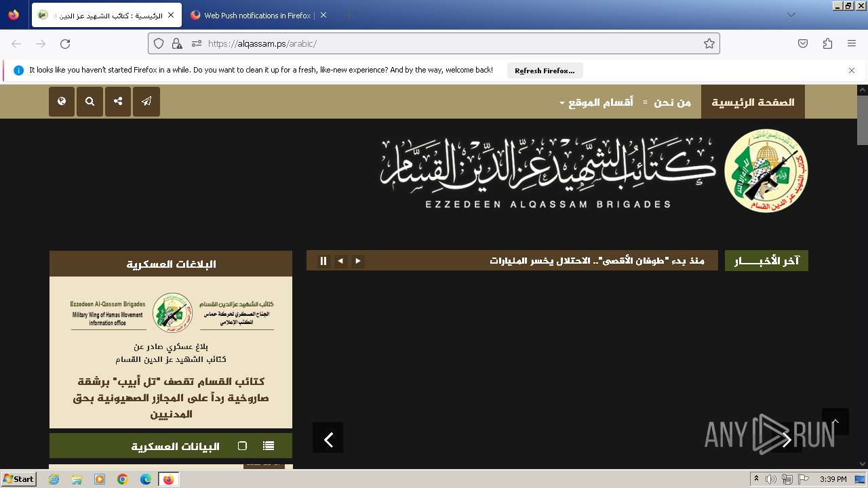Click taskbar clock showing 3:39 PM
This screenshot has width=868, height=488.
pos(833,479)
